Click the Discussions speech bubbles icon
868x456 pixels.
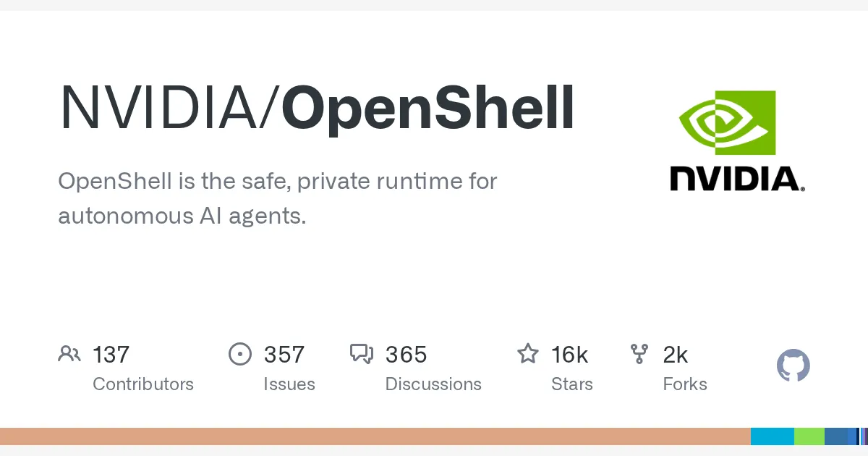(362, 354)
